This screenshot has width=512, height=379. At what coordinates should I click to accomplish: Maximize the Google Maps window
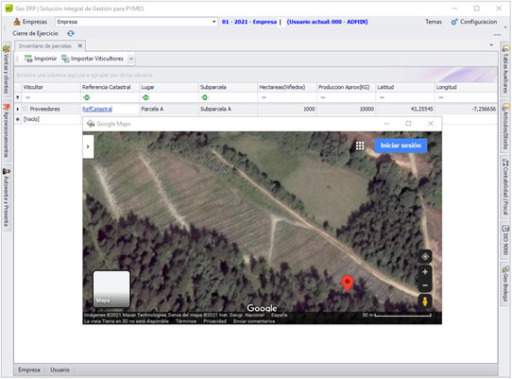click(408, 124)
